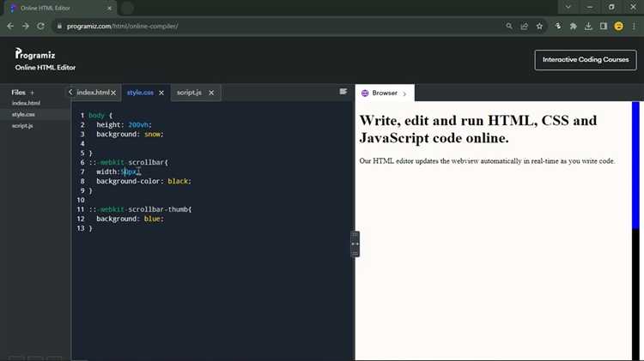Open the emoji profile avatar
The width and height of the screenshot is (644, 361).
coord(618,27)
